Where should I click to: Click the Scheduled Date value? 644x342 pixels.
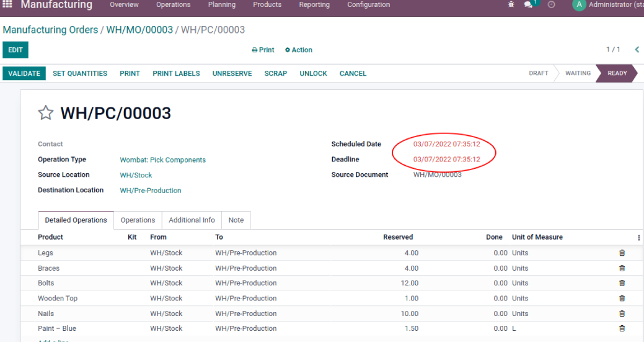[446, 144]
